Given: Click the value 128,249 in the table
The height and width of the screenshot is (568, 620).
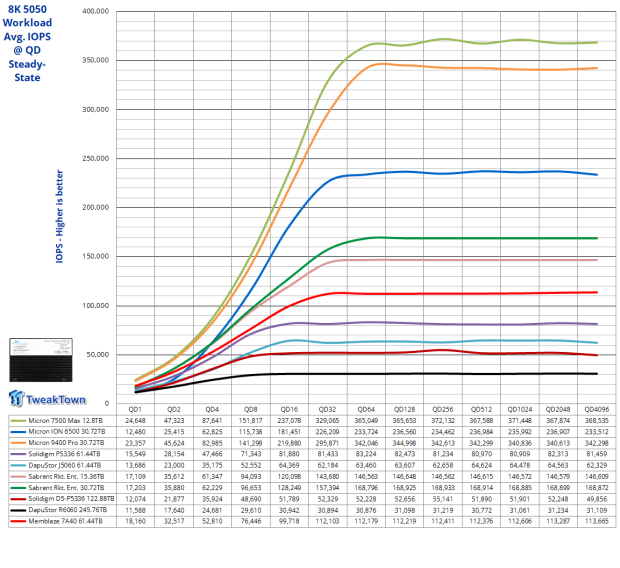Looking at the screenshot, I should click(289, 488).
